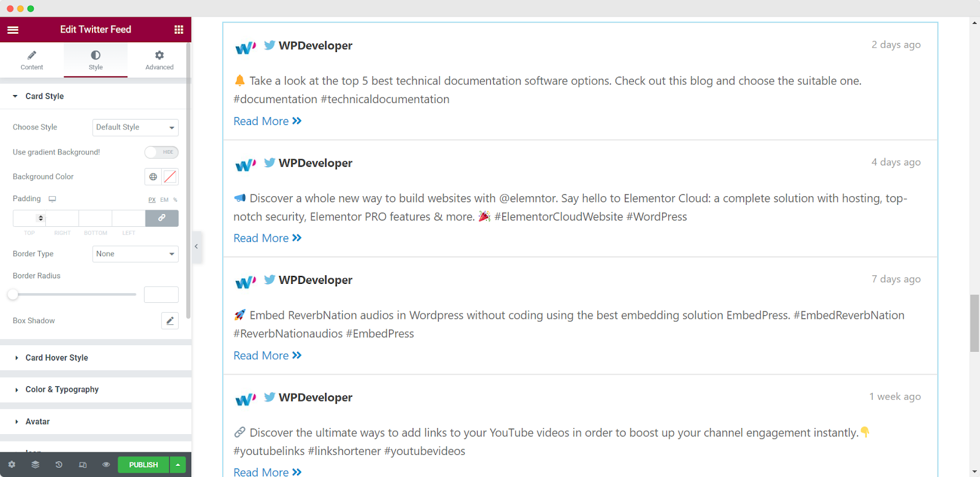This screenshot has height=477, width=980.
Task: Expand the Color & Typography section
Action: (96, 390)
